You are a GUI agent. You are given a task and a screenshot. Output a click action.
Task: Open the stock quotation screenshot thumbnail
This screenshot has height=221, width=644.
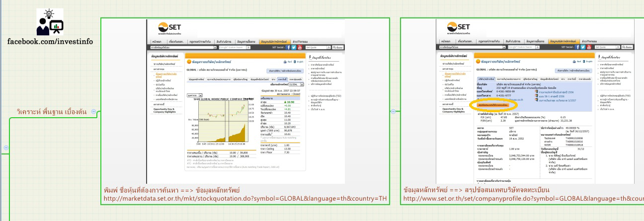click(x=245, y=101)
